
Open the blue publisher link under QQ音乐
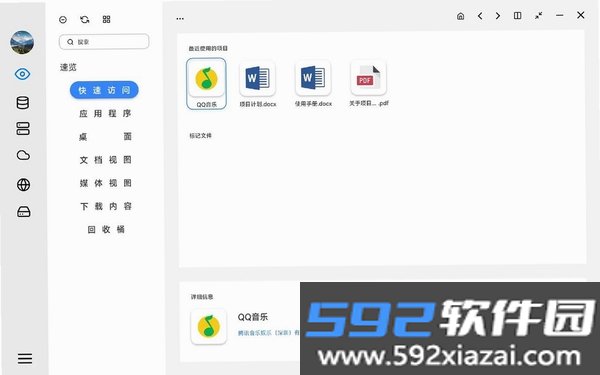tap(269, 333)
